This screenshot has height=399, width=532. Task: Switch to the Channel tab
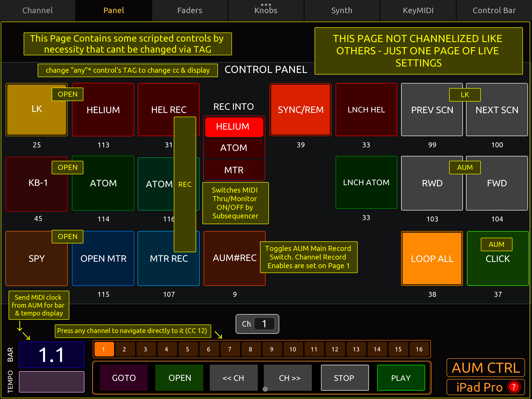[x=38, y=10]
